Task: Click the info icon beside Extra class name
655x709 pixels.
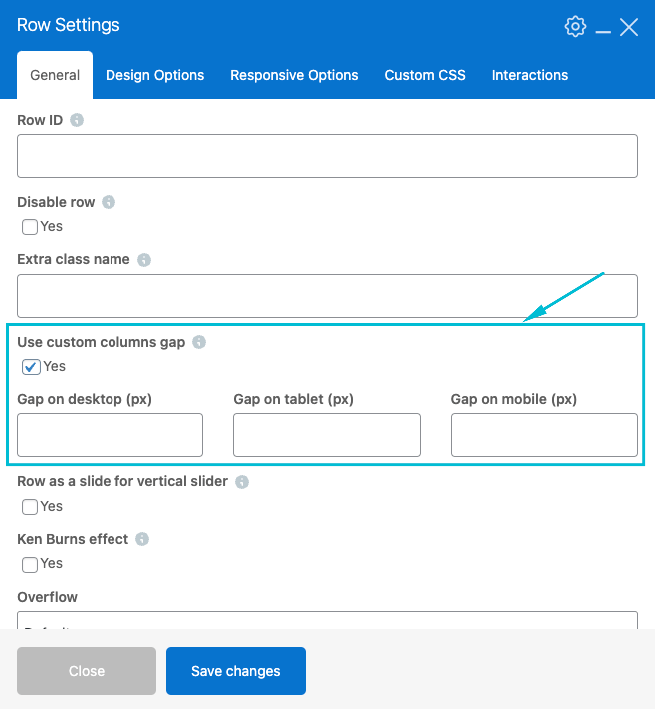Action: tap(144, 260)
